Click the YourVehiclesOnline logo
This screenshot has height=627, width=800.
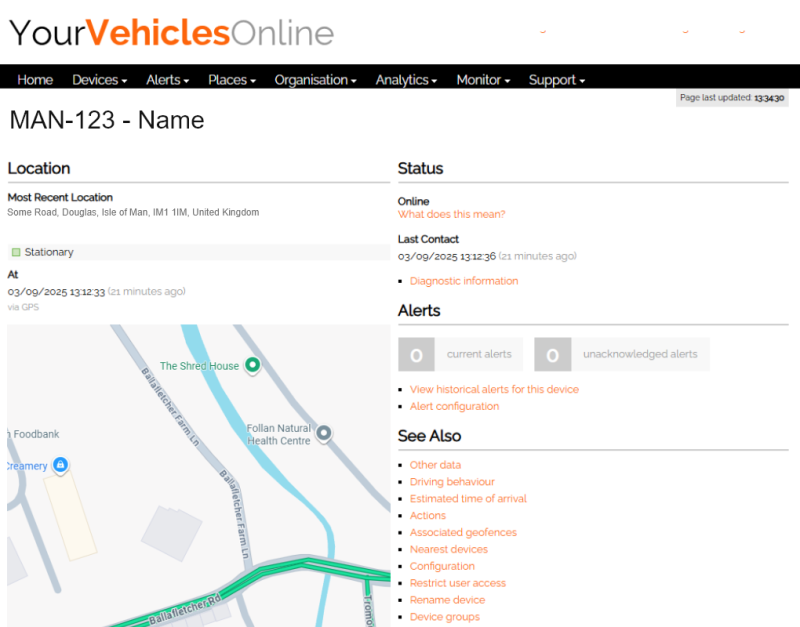point(171,33)
